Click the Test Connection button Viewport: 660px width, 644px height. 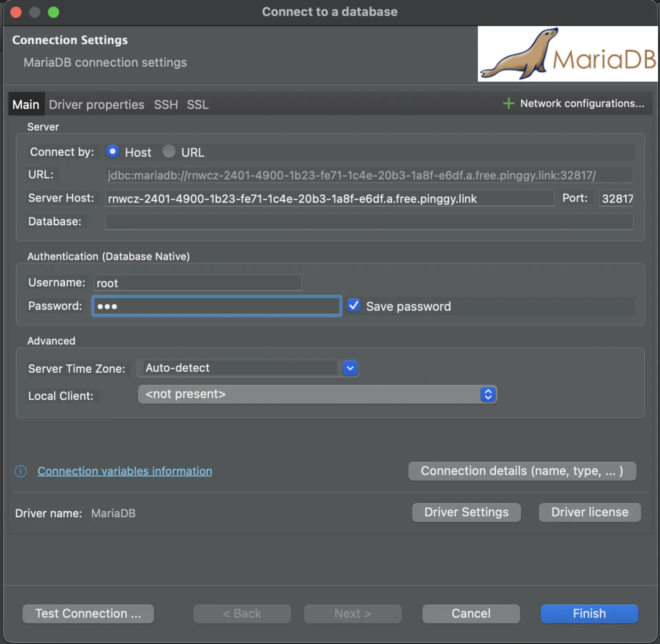[x=88, y=613]
